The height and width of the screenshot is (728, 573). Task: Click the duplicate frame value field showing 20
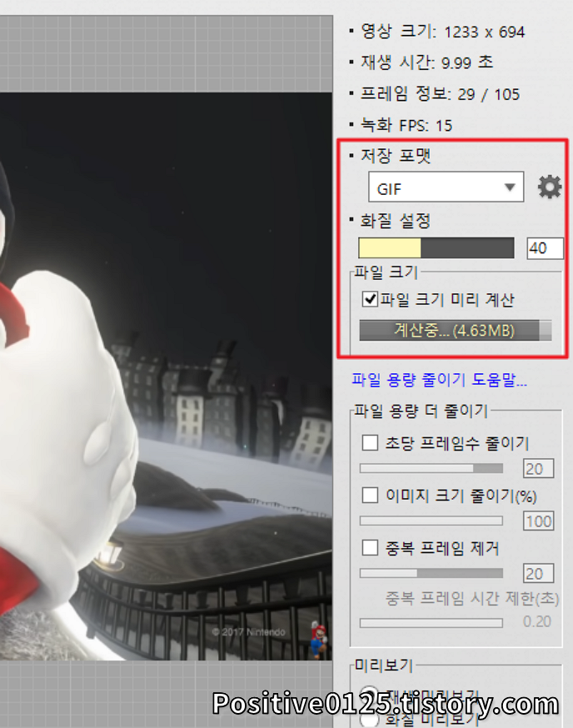pos(538,573)
